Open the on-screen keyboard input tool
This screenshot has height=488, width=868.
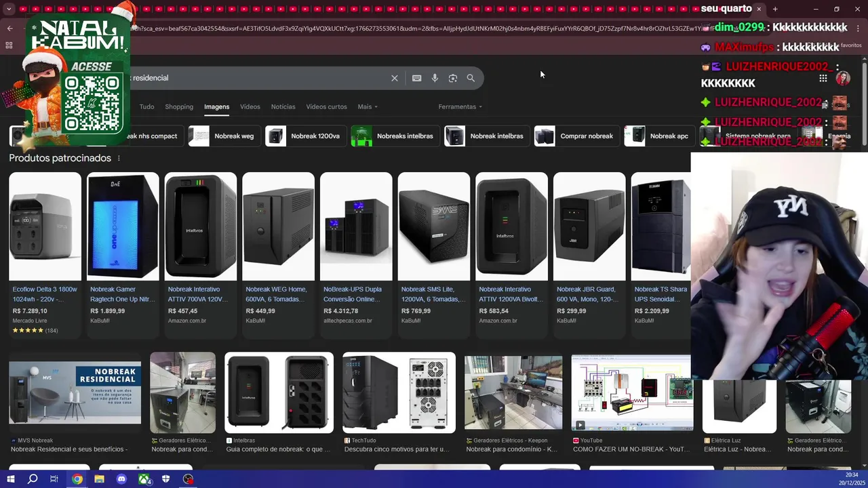coord(416,78)
